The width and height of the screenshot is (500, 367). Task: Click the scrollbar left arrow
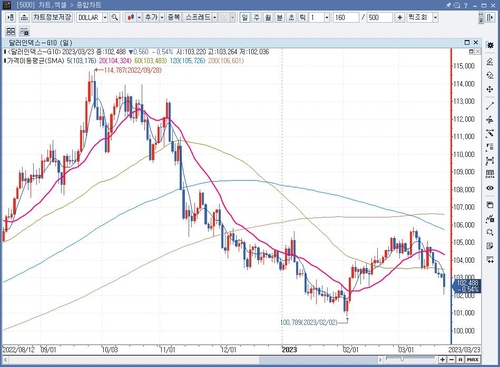click(6, 360)
